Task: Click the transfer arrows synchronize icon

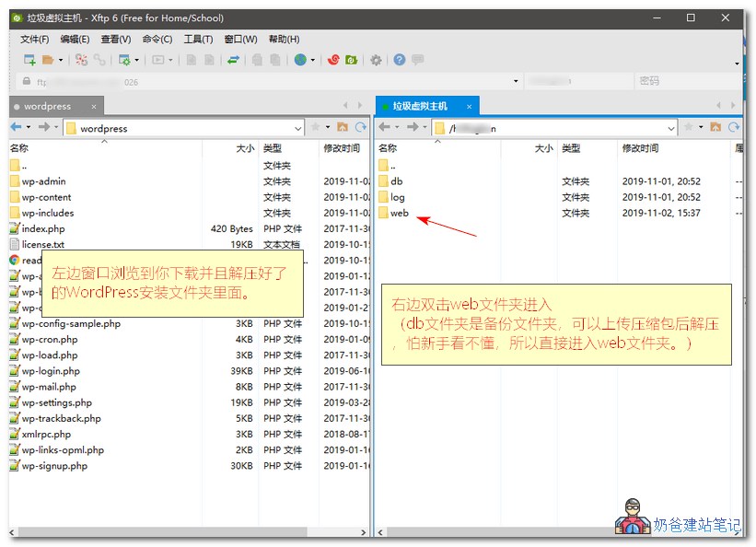Action: coord(234,60)
